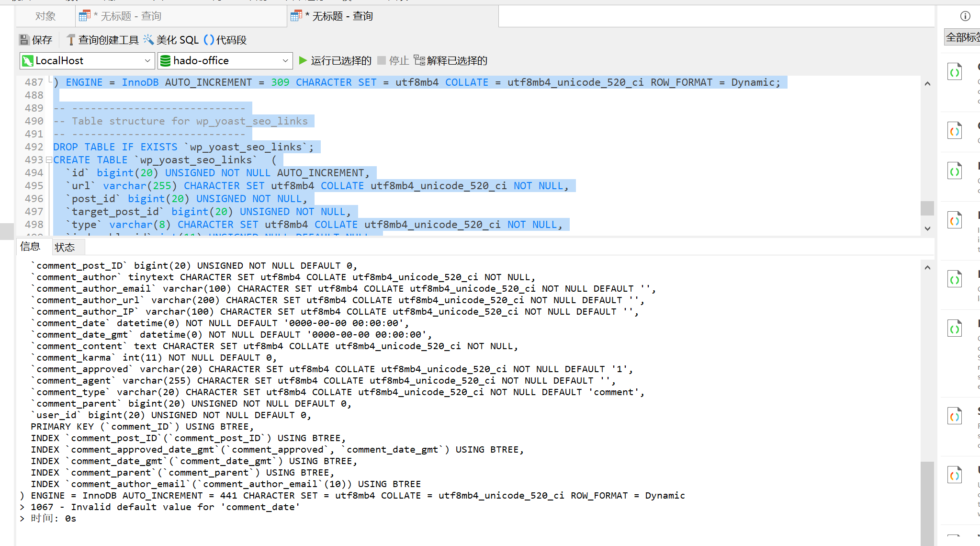Click the hado-office database icon
The width and height of the screenshot is (980, 546).
pos(166,60)
